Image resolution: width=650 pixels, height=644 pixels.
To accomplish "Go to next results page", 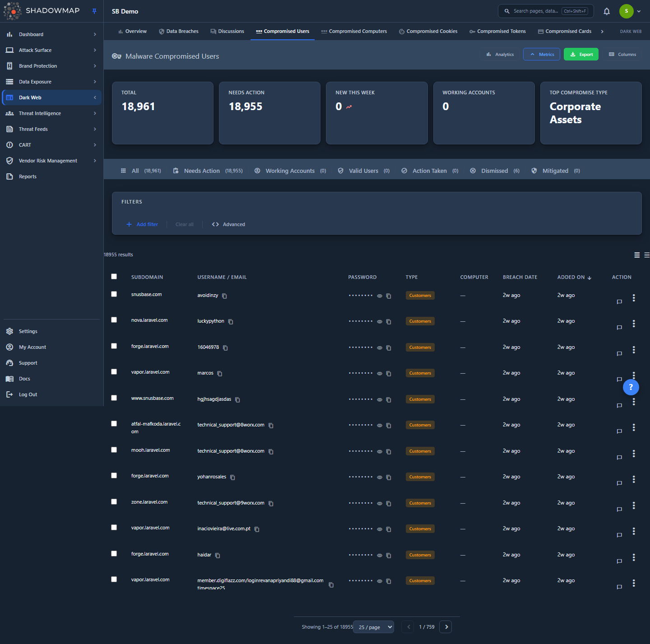I will tap(446, 627).
